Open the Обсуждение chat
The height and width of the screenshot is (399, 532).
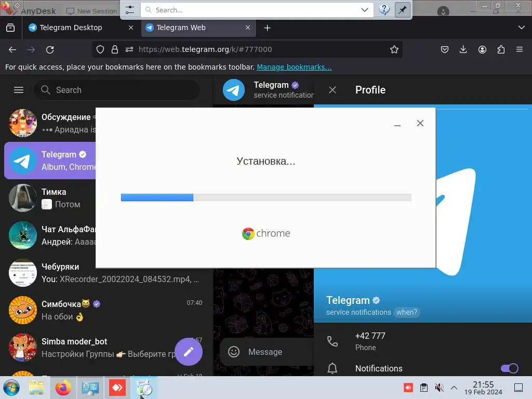click(x=50, y=123)
